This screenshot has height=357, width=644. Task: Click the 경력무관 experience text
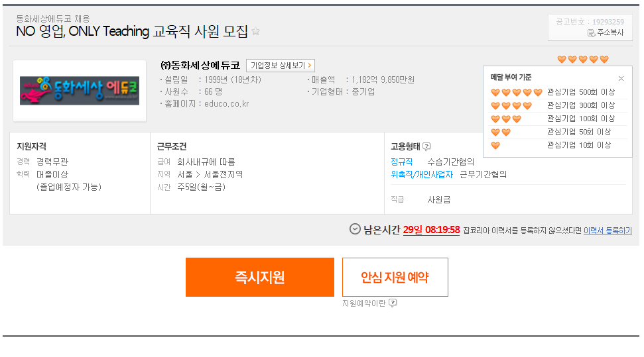pyautogui.click(x=52, y=162)
